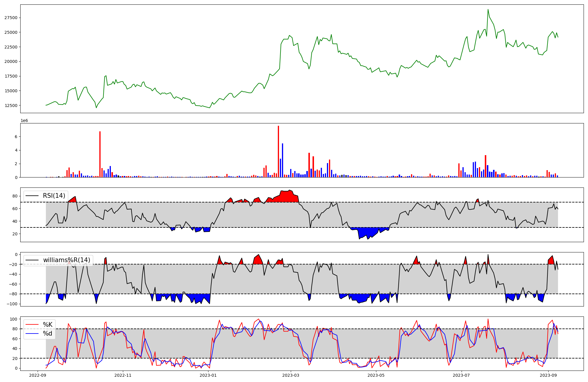
Task: Click the RSI(14) legend label
Action: pyautogui.click(x=54, y=196)
